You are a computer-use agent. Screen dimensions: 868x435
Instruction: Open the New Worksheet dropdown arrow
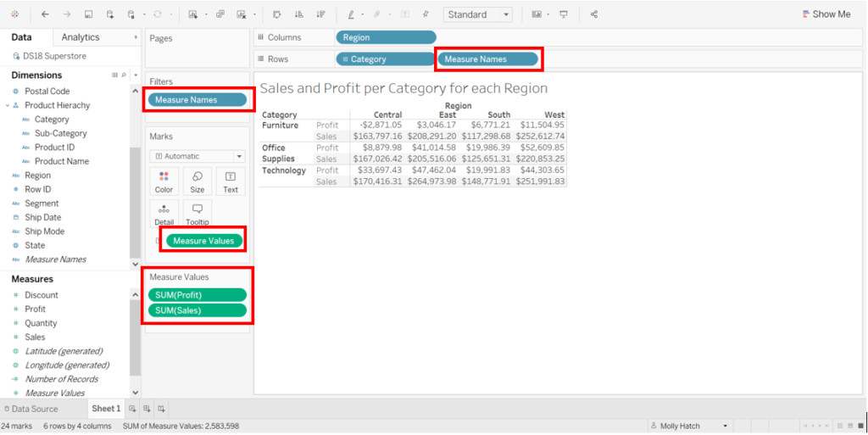tap(206, 14)
